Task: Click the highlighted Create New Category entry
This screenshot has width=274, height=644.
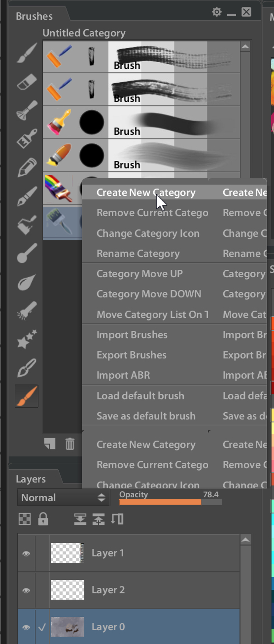Action: point(146,193)
